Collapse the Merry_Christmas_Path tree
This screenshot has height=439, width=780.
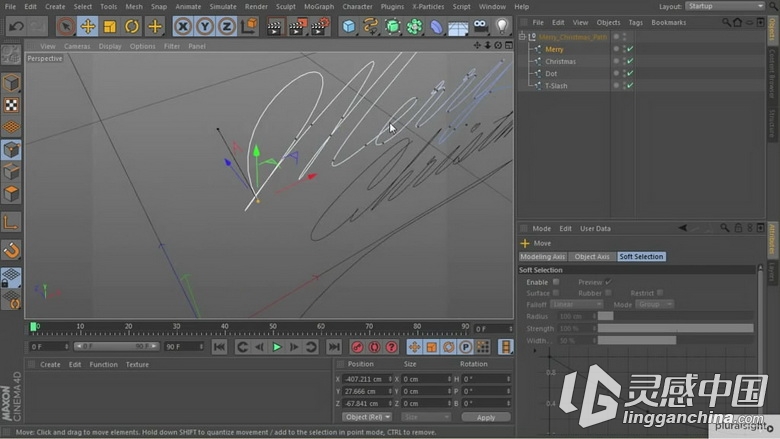point(522,36)
